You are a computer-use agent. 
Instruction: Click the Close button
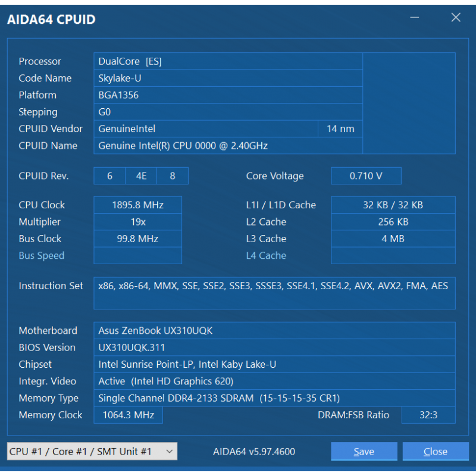click(436, 452)
